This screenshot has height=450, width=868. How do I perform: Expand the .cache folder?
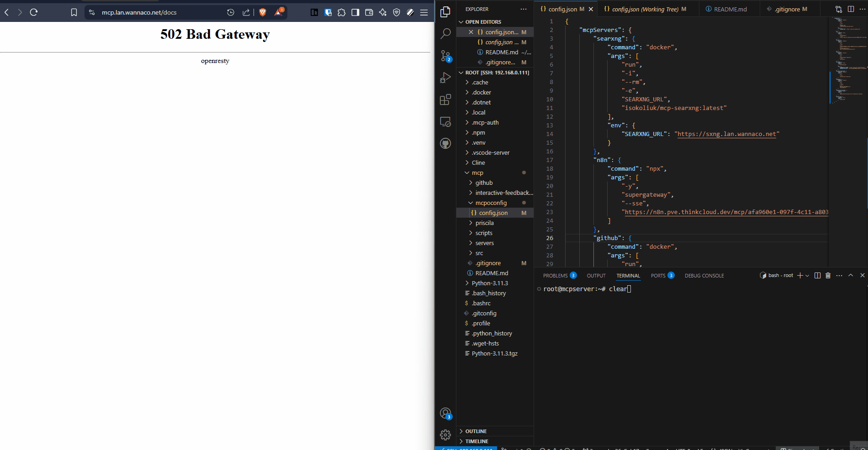[x=495, y=83]
